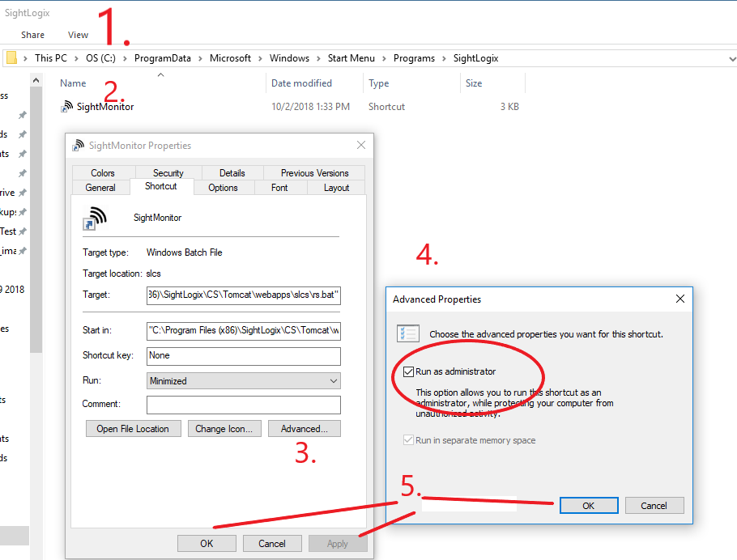
Task: Switch to the Details tab
Action: click(232, 173)
